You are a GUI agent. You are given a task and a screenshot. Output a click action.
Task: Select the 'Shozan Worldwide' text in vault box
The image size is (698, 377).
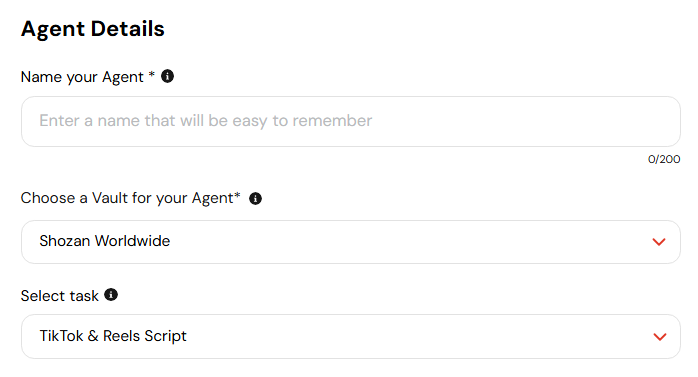pyautogui.click(x=105, y=241)
